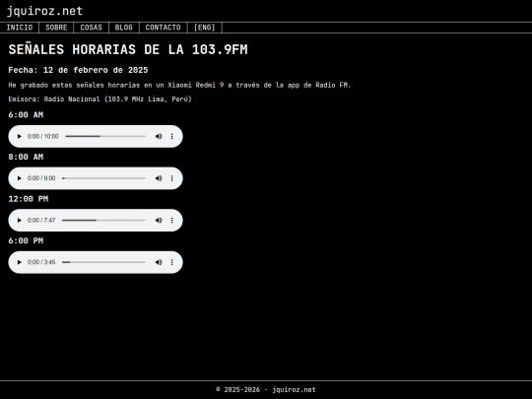
Task: Click the jquiroz.net site title
Action: [x=44, y=11]
